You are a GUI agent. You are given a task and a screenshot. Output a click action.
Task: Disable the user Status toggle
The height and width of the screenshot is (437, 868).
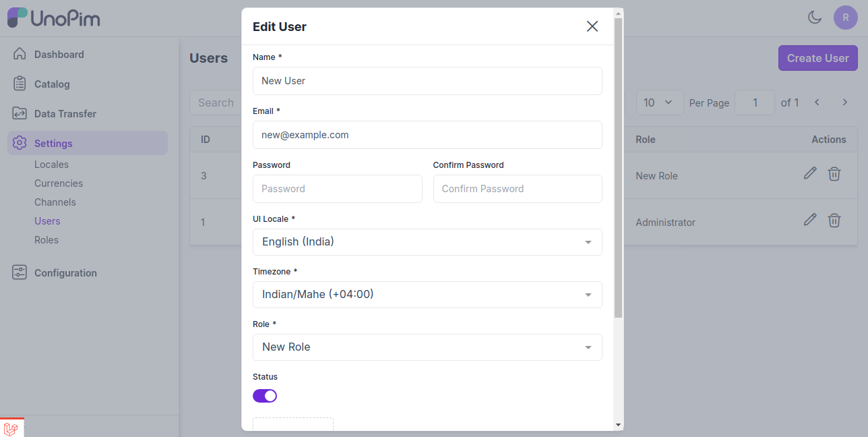tap(265, 396)
